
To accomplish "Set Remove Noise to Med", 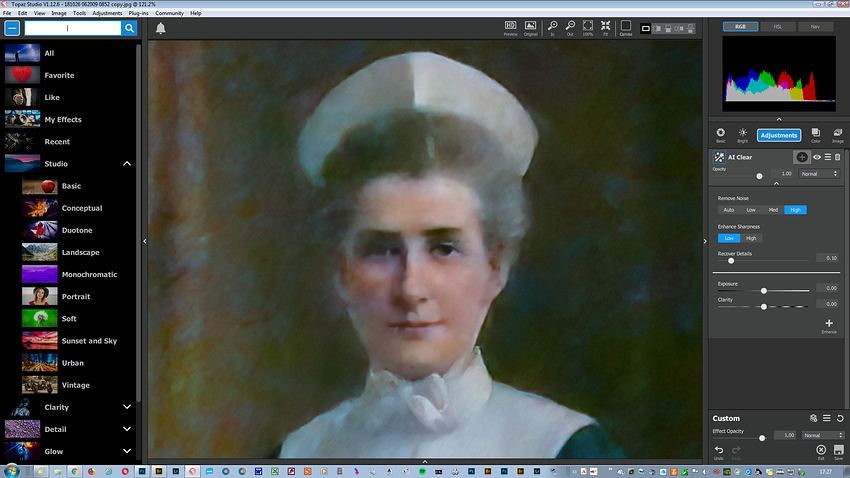I will [x=773, y=210].
